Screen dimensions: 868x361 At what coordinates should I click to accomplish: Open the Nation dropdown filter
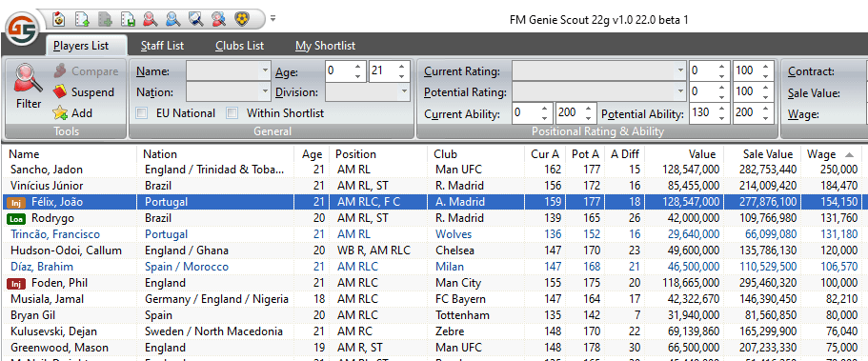pyautogui.click(x=228, y=92)
